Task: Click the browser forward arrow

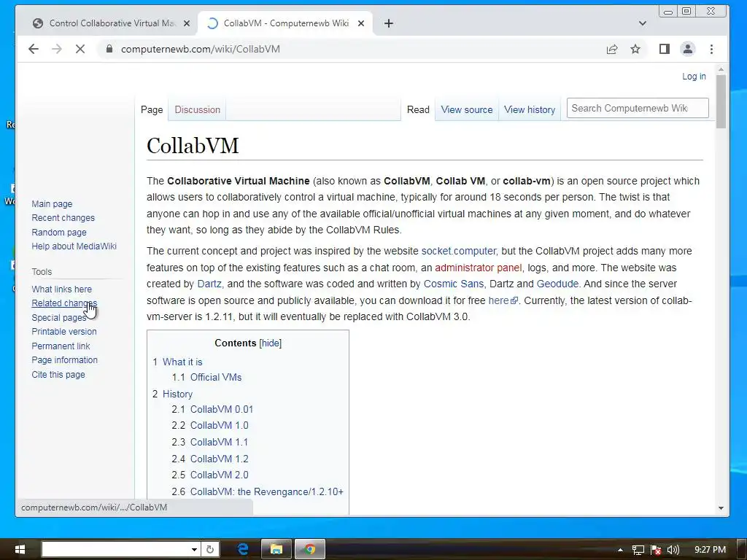Action: (x=57, y=49)
